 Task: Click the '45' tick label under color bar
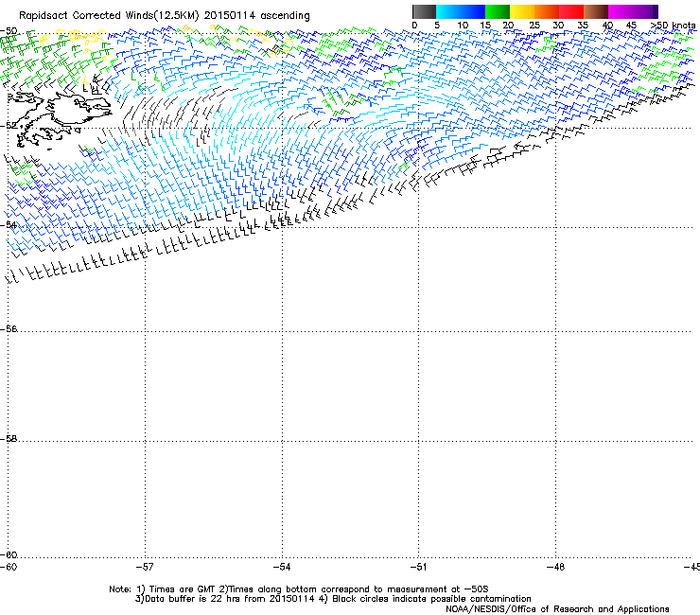coord(631,26)
